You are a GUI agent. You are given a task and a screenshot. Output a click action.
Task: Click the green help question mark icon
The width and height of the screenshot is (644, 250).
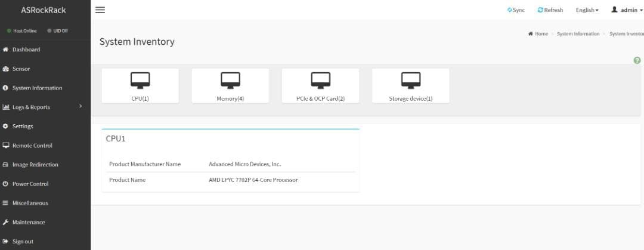(x=637, y=61)
